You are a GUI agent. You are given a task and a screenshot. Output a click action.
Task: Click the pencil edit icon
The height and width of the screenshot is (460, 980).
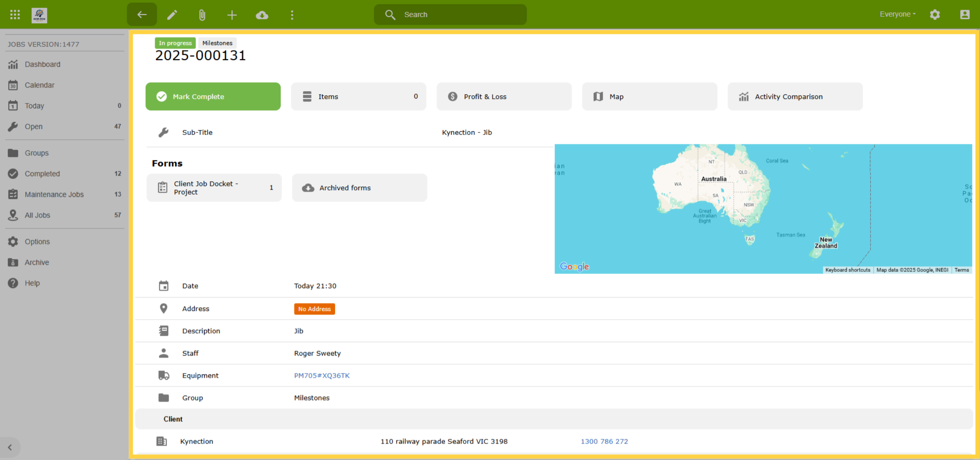pos(172,15)
